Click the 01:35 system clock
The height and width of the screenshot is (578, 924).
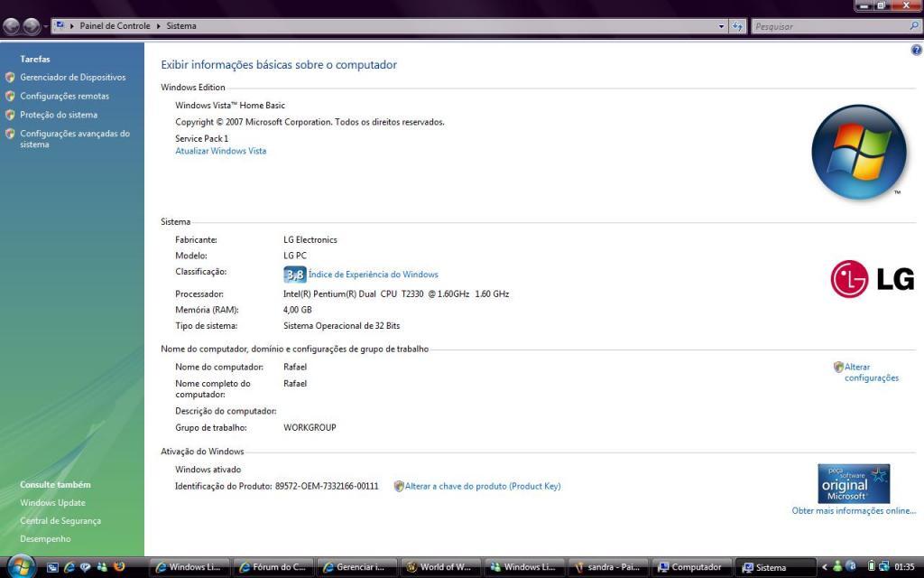tap(904, 567)
